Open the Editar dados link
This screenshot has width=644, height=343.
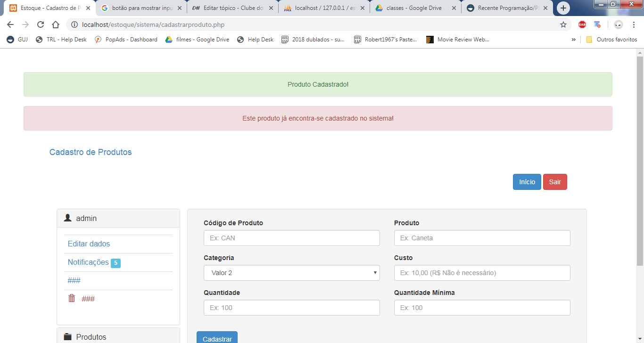[x=89, y=244]
